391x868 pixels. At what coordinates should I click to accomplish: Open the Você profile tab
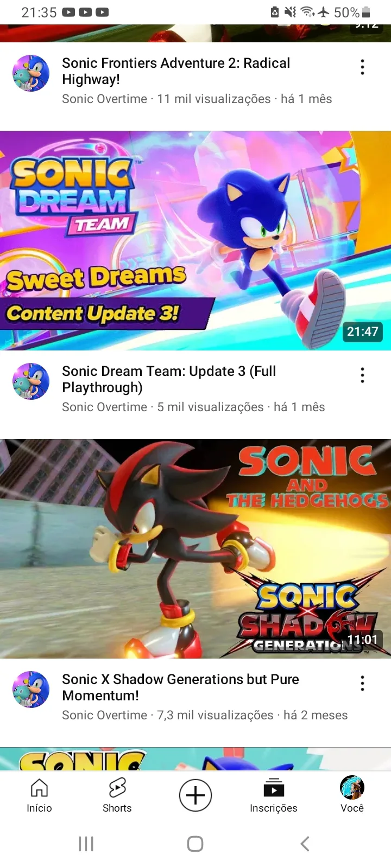coord(352,795)
